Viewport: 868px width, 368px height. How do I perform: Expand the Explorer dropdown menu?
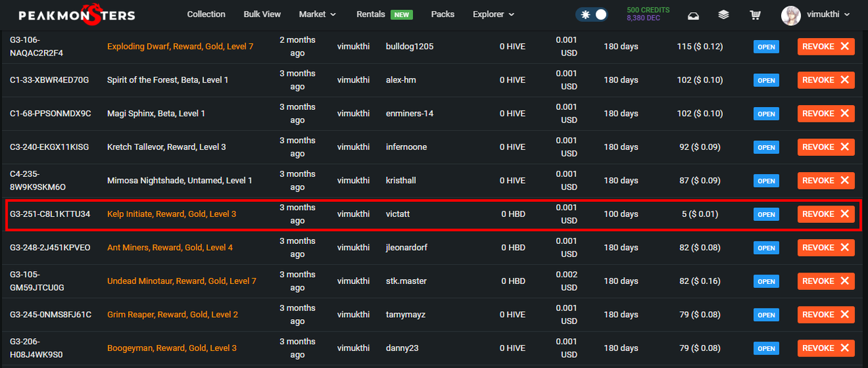(x=494, y=14)
